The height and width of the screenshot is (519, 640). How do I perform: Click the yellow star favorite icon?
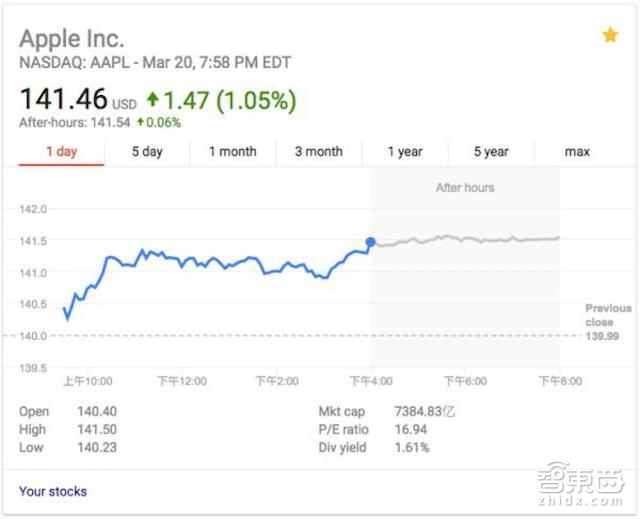click(x=610, y=36)
